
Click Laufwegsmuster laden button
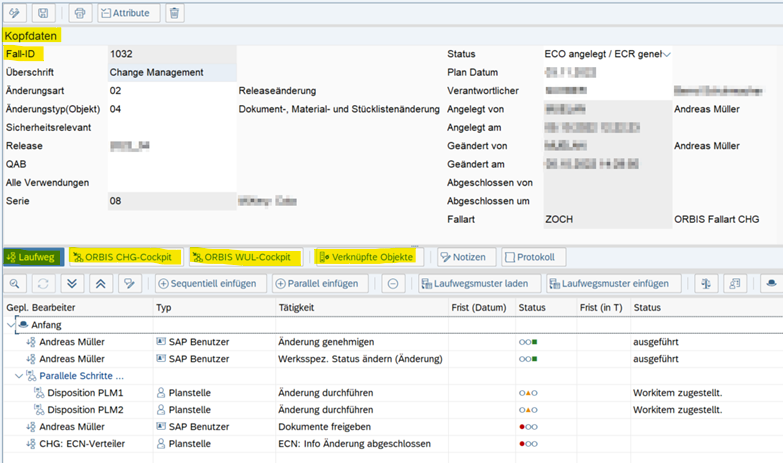click(x=480, y=284)
